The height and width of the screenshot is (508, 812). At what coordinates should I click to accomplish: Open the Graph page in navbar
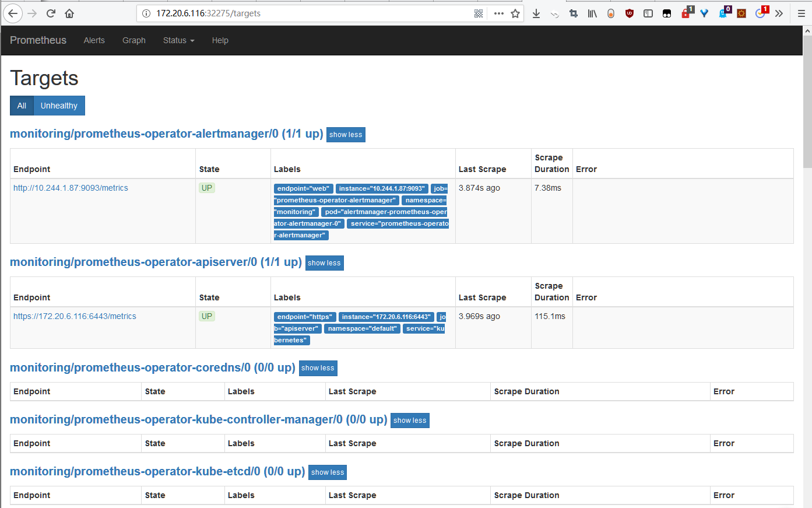point(133,40)
